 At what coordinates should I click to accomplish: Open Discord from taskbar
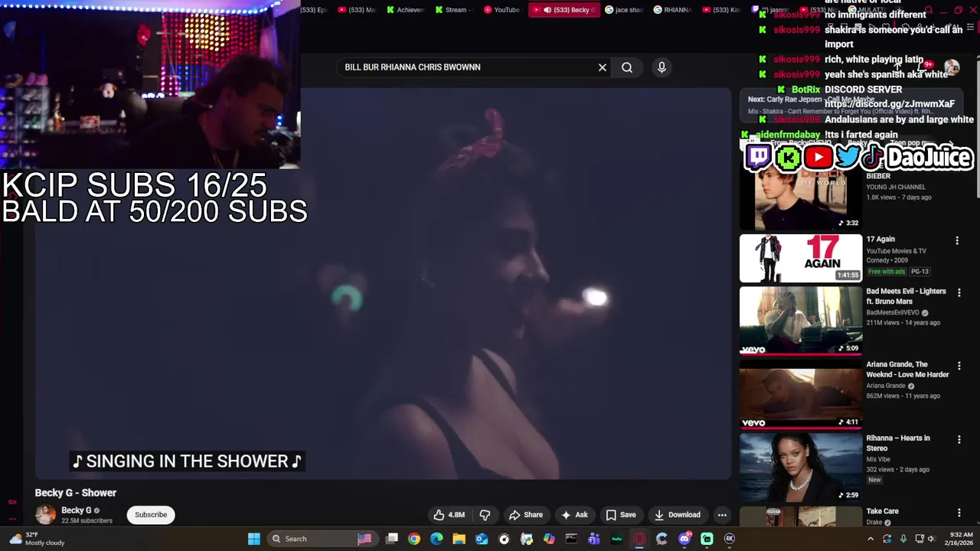tap(684, 539)
